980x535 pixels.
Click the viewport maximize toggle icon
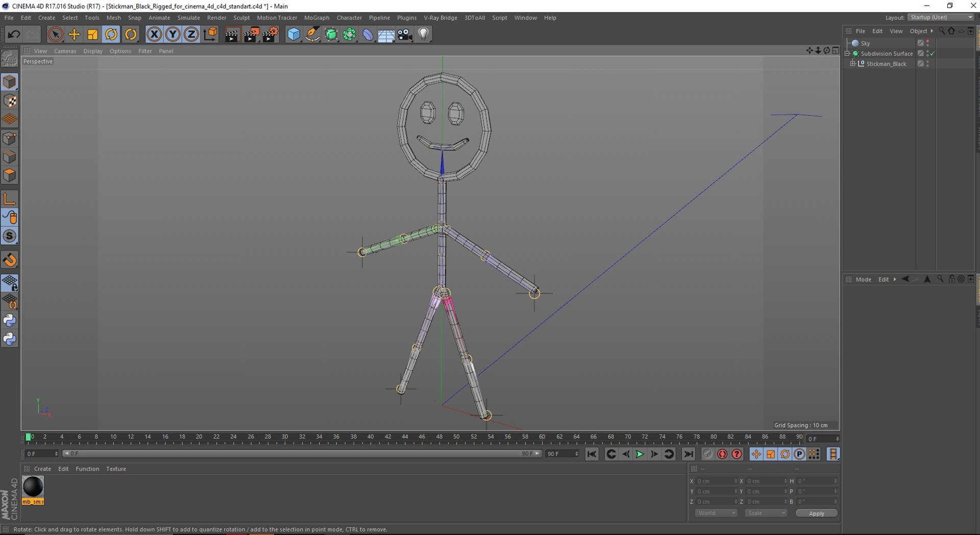[x=836, y=50]
